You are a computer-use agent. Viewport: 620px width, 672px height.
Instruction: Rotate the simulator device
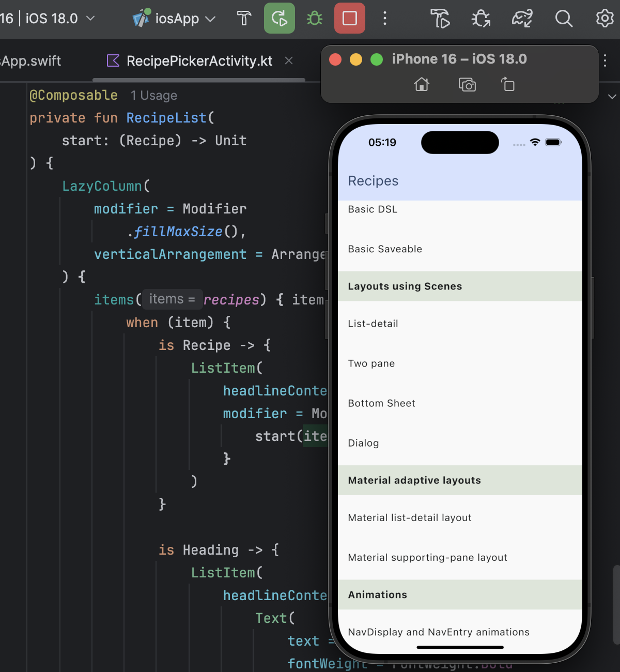tap(508, 84)
